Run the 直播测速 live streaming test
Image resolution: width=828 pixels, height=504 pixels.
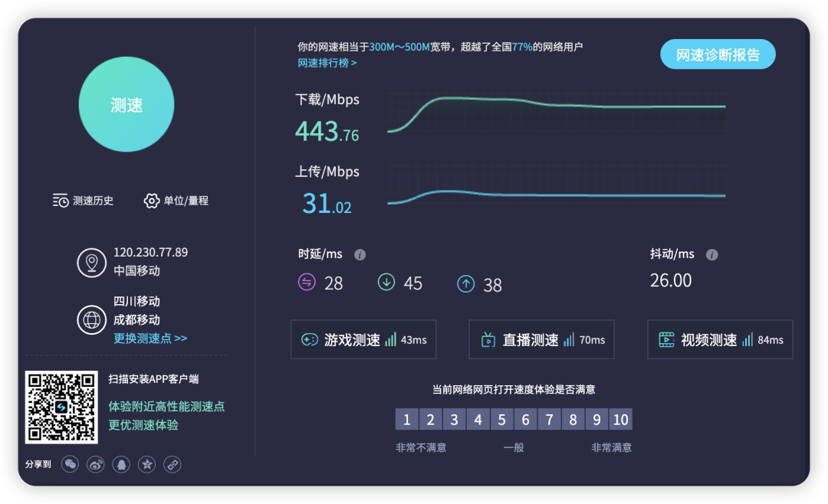tap(541, 339)
